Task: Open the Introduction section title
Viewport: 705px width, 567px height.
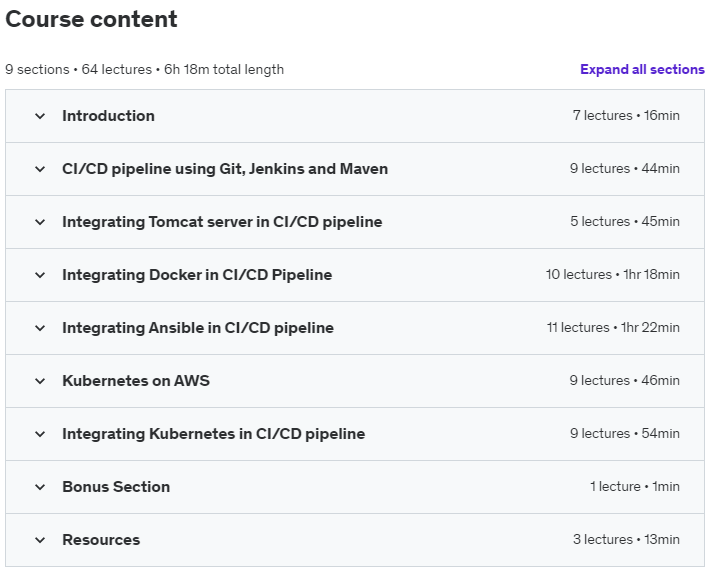Action: (108, 116)
